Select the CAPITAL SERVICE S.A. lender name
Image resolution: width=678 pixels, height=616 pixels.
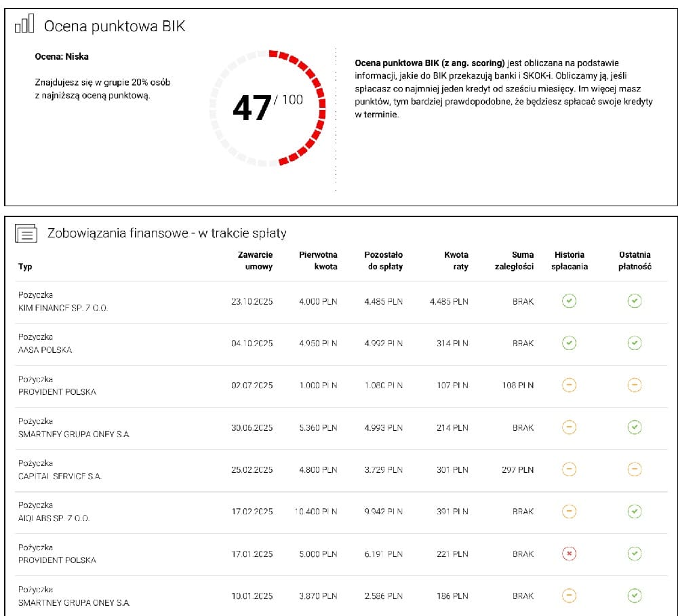point(60,476)
